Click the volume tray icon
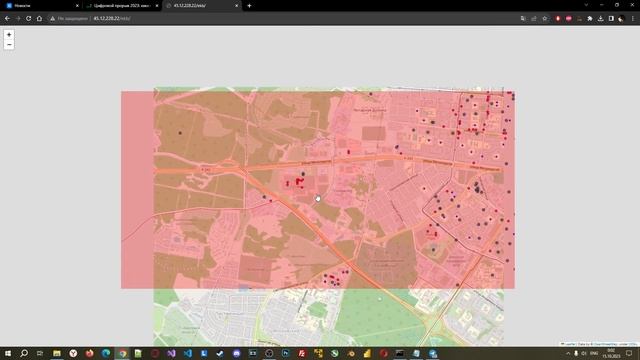The image size is (640, 360). click(x=584, y=353)
